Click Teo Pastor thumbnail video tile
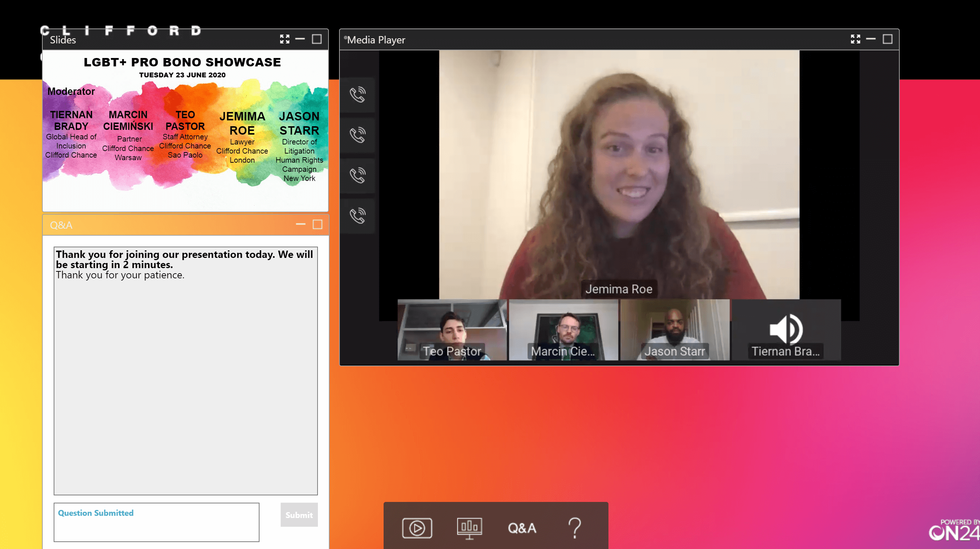980x549 pixels. click(451, 329)
